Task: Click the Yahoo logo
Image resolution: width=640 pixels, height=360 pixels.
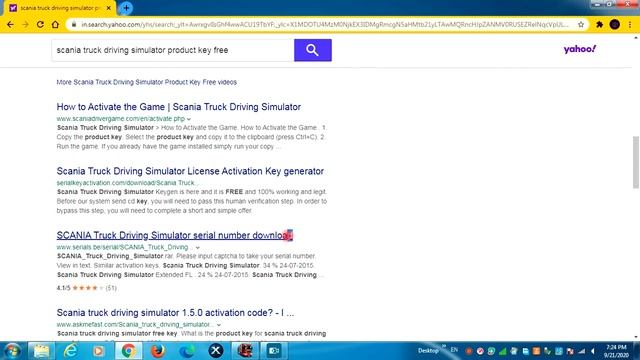Action: pyautogui.click(x=580, y=49)
